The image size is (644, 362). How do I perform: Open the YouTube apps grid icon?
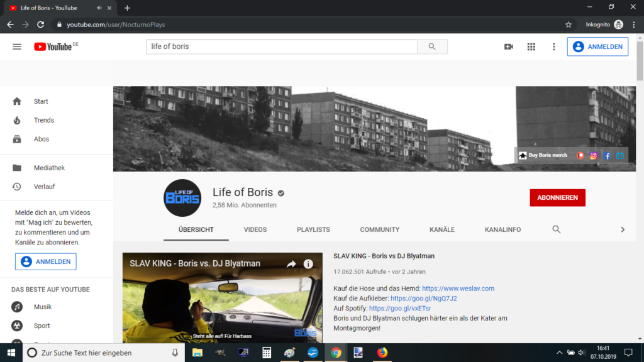click(531, 47)
